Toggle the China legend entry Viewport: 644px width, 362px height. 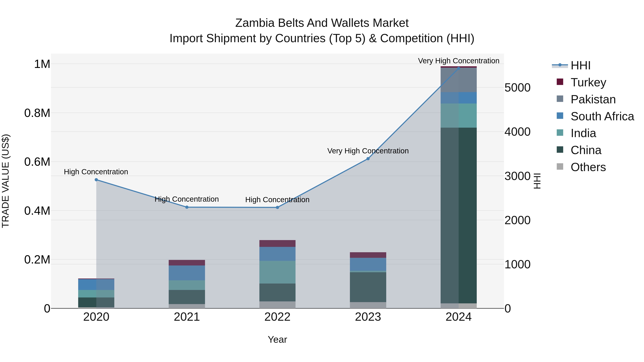(579, 150)
